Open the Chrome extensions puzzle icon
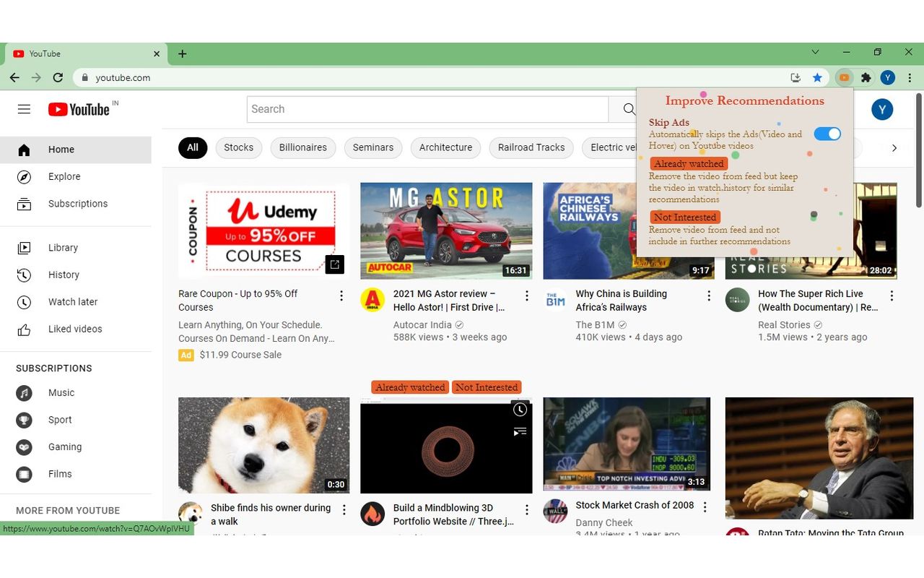Viewport: 924px width, 578px height. pyautogui.click(x=866, y=77)
